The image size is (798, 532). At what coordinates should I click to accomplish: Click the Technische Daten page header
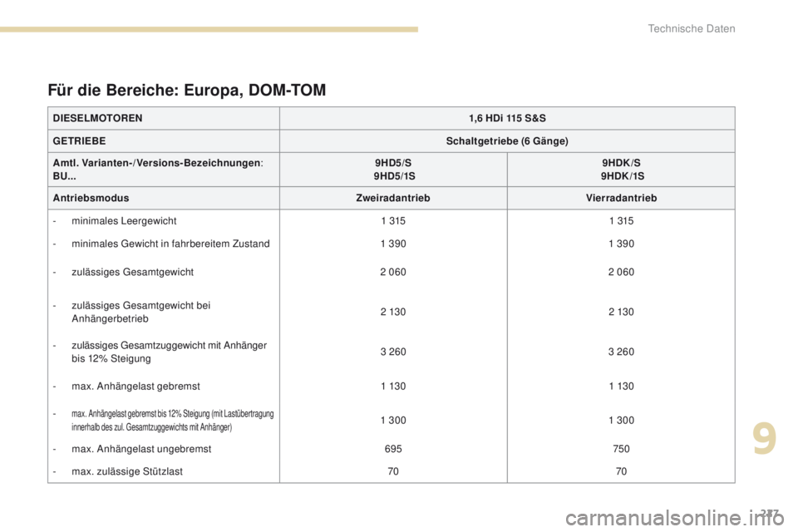pyautogui.click(x=704, y=29)
